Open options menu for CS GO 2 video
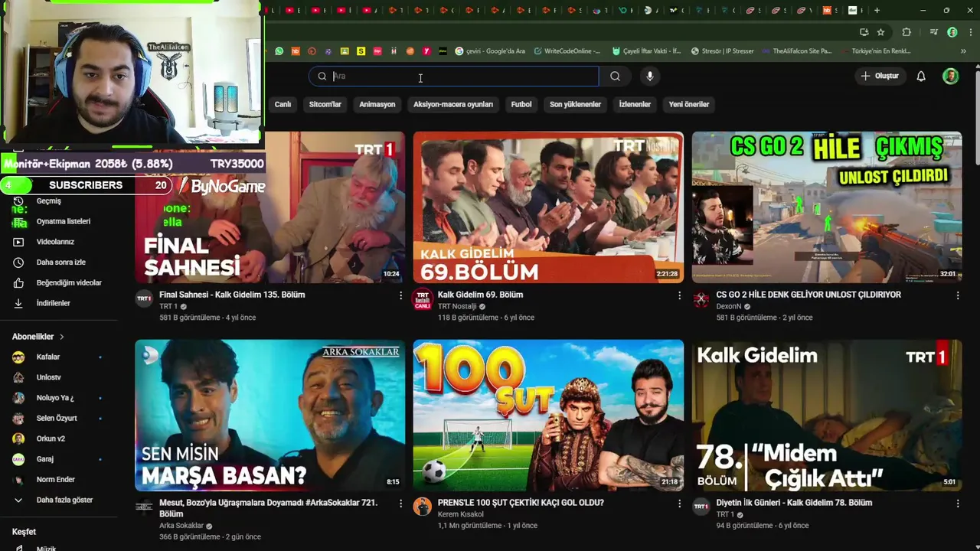The height and width of the screenshot is (551, 980). pos(957,295)
